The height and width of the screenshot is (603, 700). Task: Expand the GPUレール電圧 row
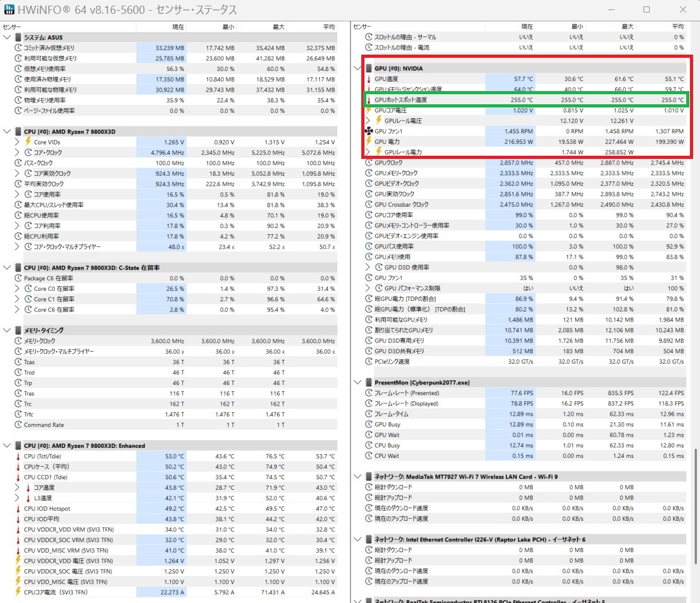click(x=368, y=121)
